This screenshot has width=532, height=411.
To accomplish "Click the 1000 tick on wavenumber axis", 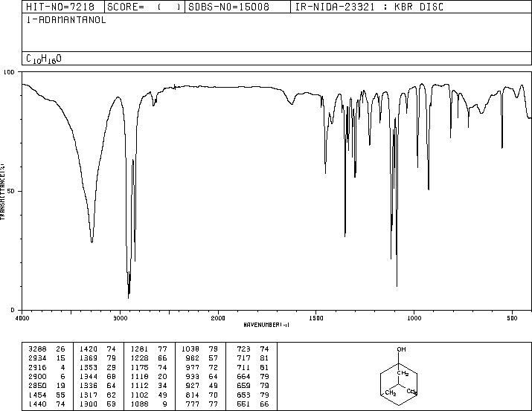I will tap(414, 318).
